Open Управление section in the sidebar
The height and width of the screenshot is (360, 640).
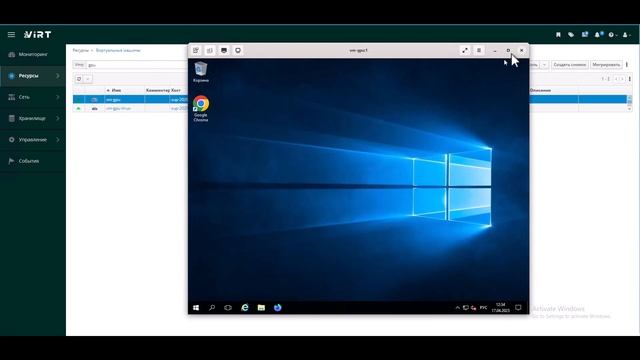[x=33, y=140]
